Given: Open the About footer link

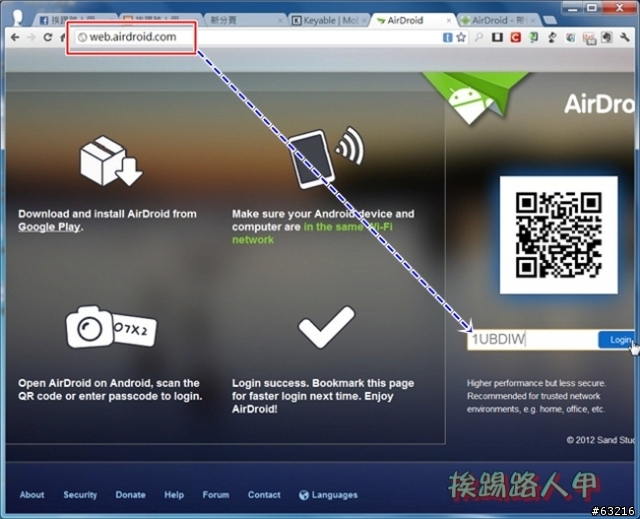Looking at the screenshot, I should pos(32,495).
